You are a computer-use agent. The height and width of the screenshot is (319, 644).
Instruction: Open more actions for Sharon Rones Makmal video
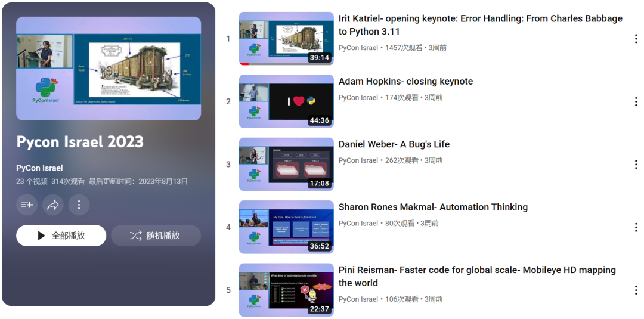pyautogui.click(x=636, y=227)
